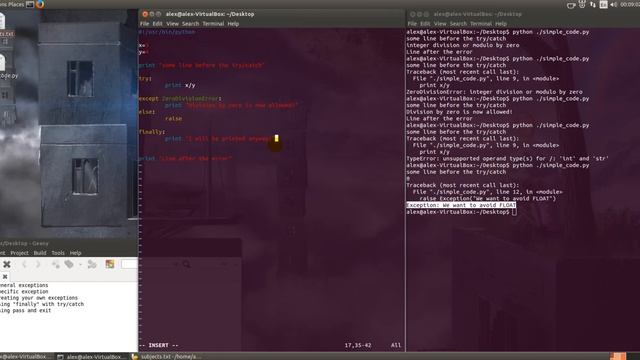
Task: Click navigate back arrow in Geany toolbar
Action: coord(24,264)
